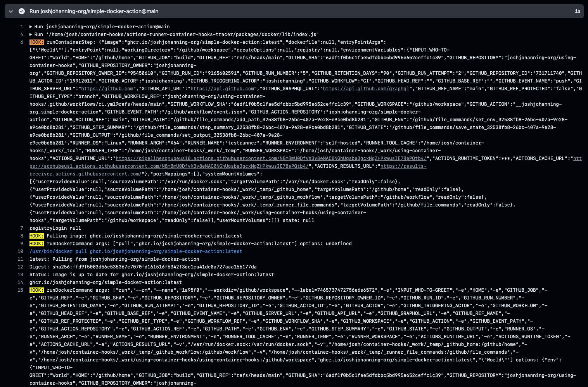Open the https://github.com server URL link
This screenshot has height=387, width=588.
[107, 89]
